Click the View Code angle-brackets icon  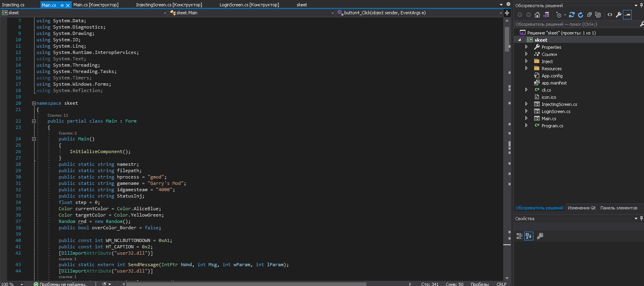pyautogui.click(x=610, y=15)
